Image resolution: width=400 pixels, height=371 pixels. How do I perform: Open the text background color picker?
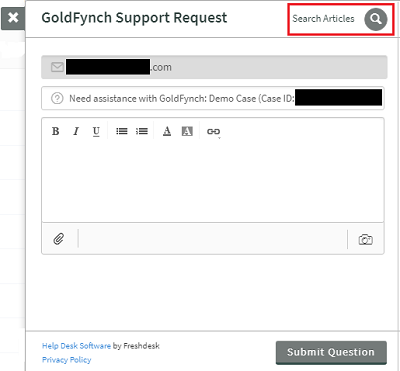point(187,131)
